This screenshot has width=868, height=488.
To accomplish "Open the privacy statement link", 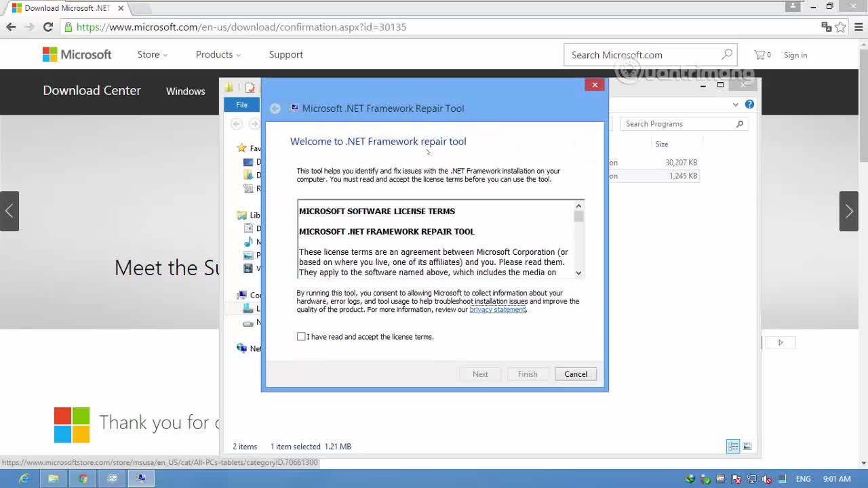I will tap(498, 310).
